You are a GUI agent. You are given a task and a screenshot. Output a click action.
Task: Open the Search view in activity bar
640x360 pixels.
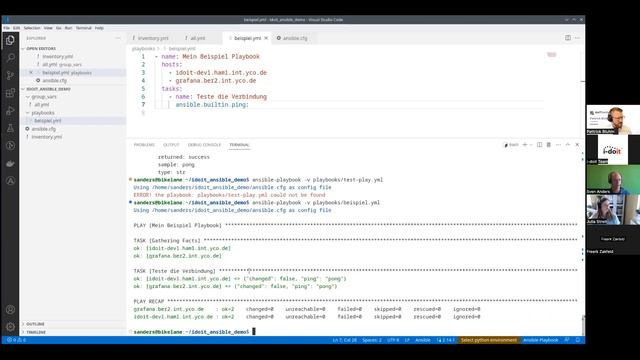[x=11, y=58]
